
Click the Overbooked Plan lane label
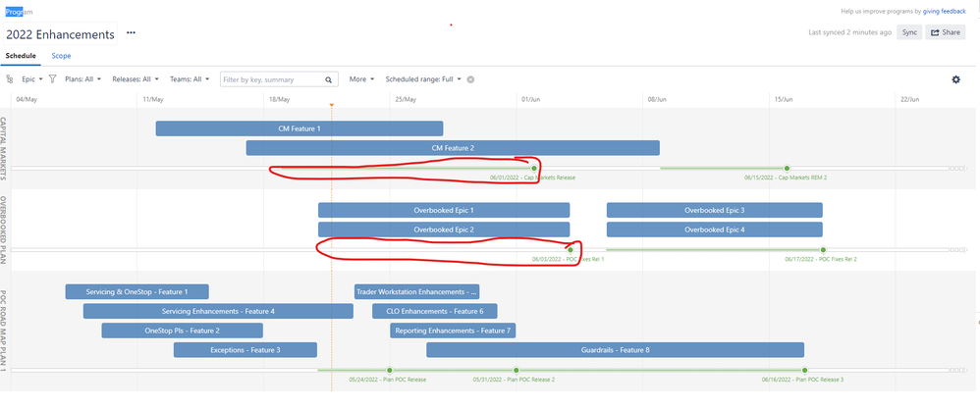point(4,229)
